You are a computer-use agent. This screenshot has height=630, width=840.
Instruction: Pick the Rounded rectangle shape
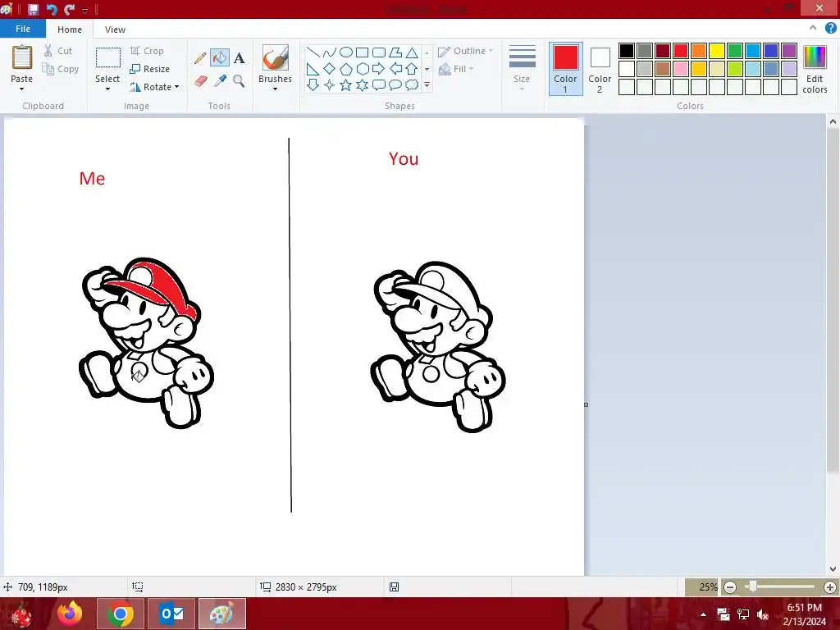point(379,52)
